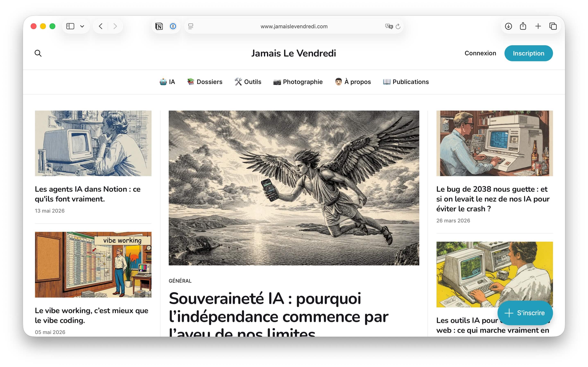Open the site search magnifier
The width and height of the screenshot is (588, 367).
point(38,53)
